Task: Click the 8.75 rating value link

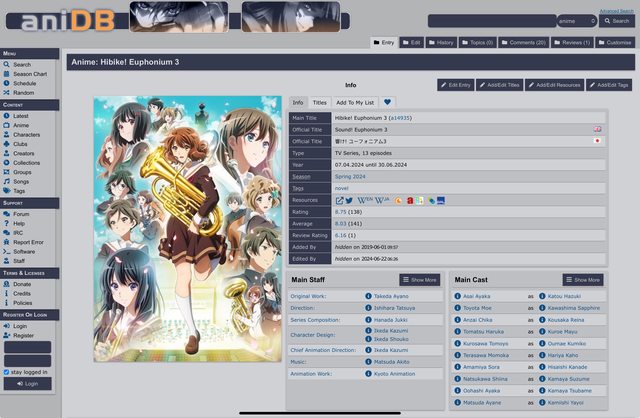Action: (x=340, y=212)
